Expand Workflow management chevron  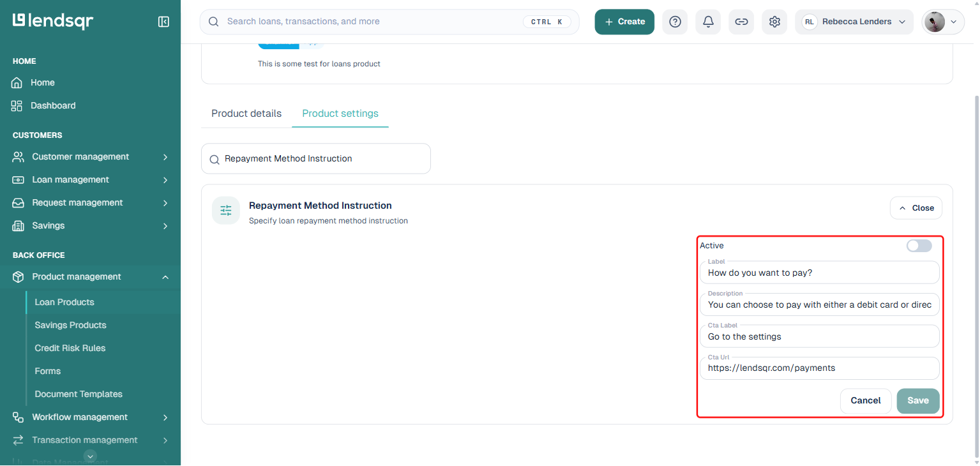(165, 417)
